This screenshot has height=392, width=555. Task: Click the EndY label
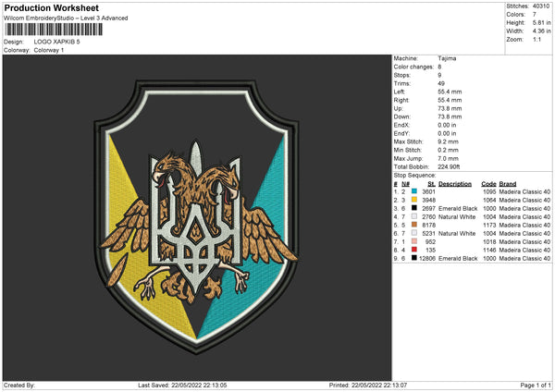tap(401, 133)
